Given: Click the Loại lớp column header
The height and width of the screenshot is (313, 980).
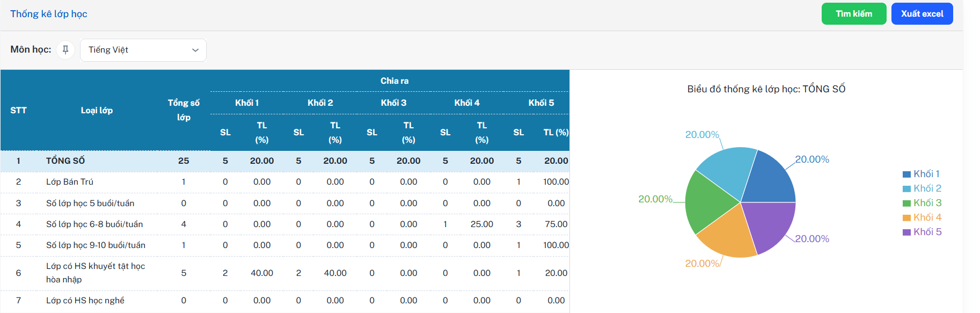Looking at the screenshot, I should click(97, 111).
